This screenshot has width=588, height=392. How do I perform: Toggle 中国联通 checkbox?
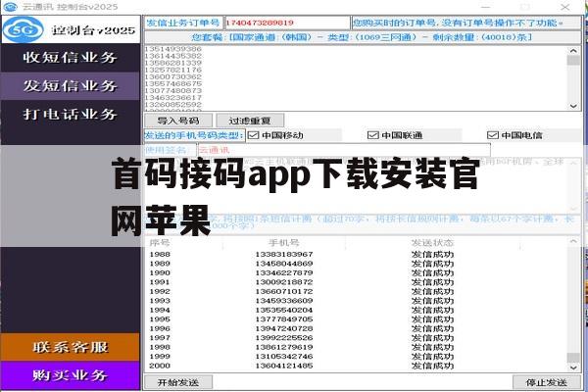click(372, 135)
